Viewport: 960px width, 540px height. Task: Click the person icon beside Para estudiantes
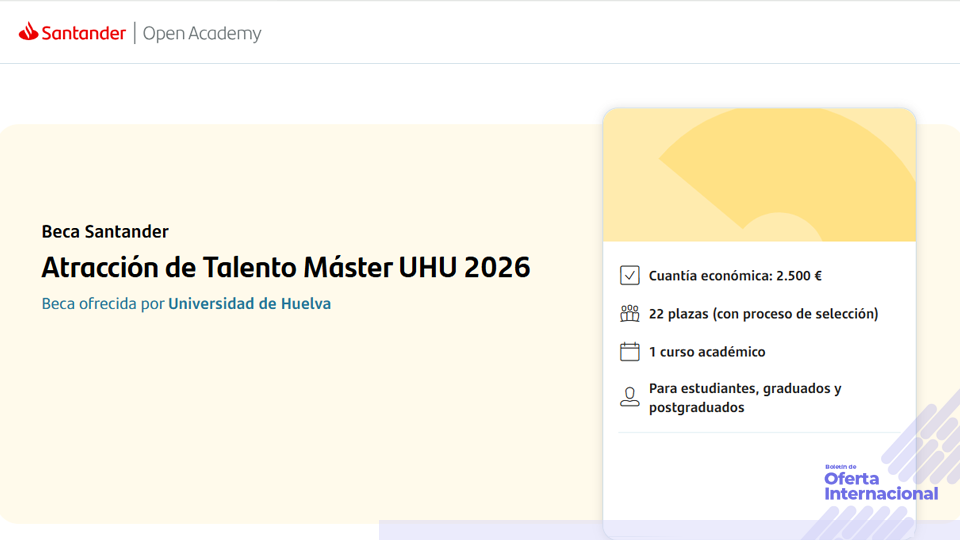629,398
